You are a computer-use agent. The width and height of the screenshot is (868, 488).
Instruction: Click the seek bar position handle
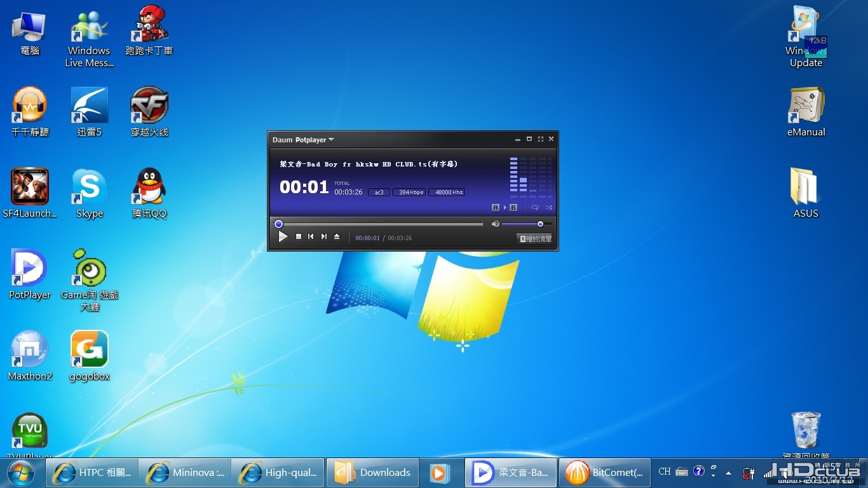pyautogui.click(x=278, y=224)
